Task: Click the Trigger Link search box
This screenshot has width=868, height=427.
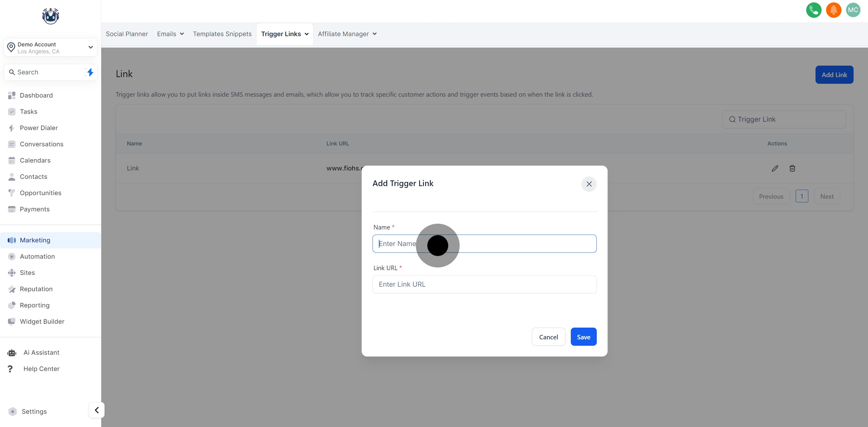Action: click(x=784, y=119)
